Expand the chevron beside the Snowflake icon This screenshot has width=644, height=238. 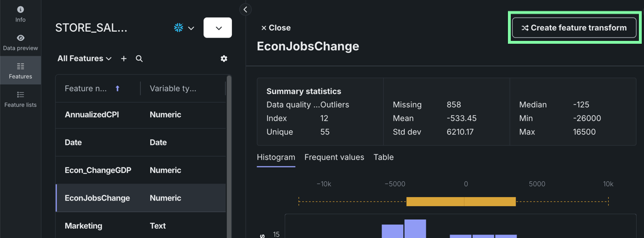coord(191,28)
